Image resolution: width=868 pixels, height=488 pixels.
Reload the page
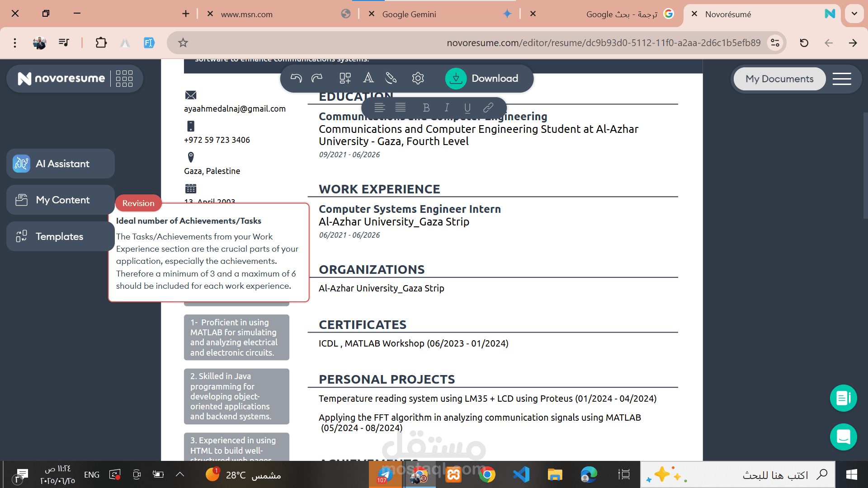tap(804, 43)
